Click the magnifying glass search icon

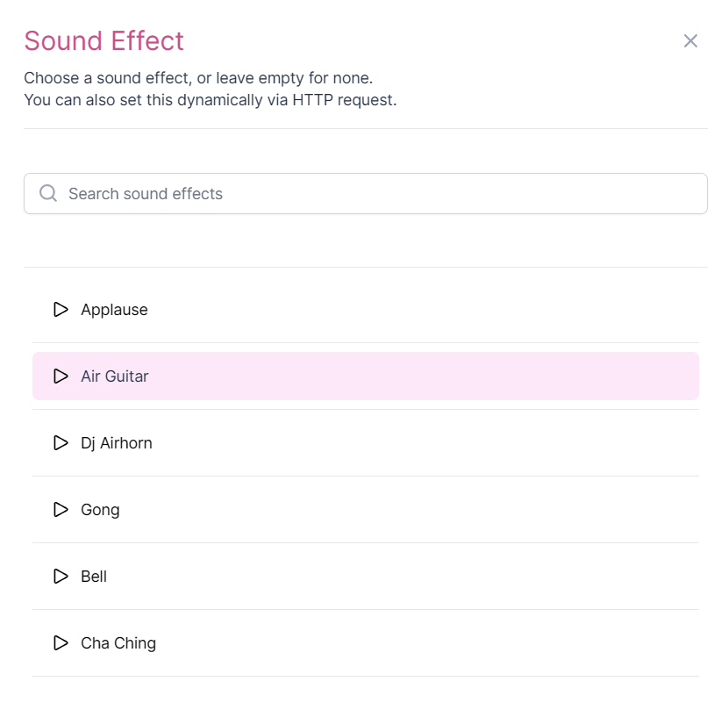point(48,194)
